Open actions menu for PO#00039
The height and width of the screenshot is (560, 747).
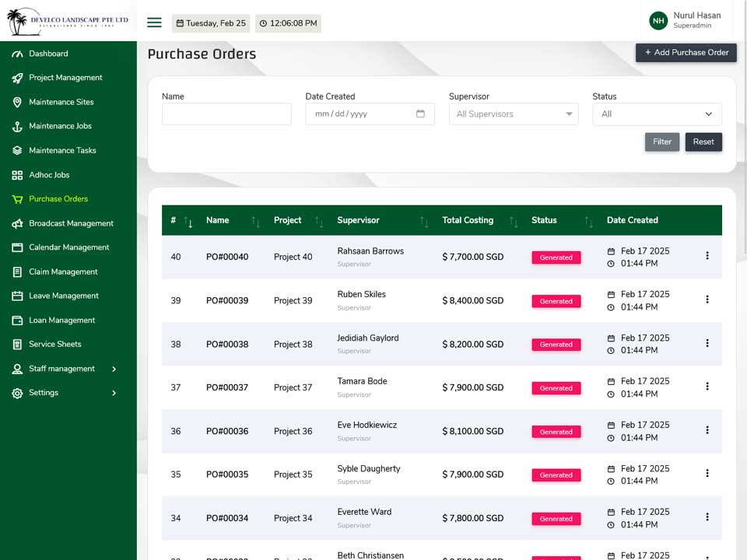[x=707, y=299]
